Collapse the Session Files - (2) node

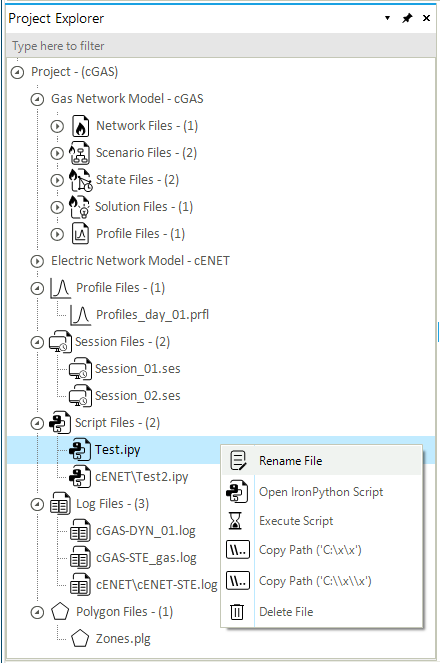coord(37,342)
